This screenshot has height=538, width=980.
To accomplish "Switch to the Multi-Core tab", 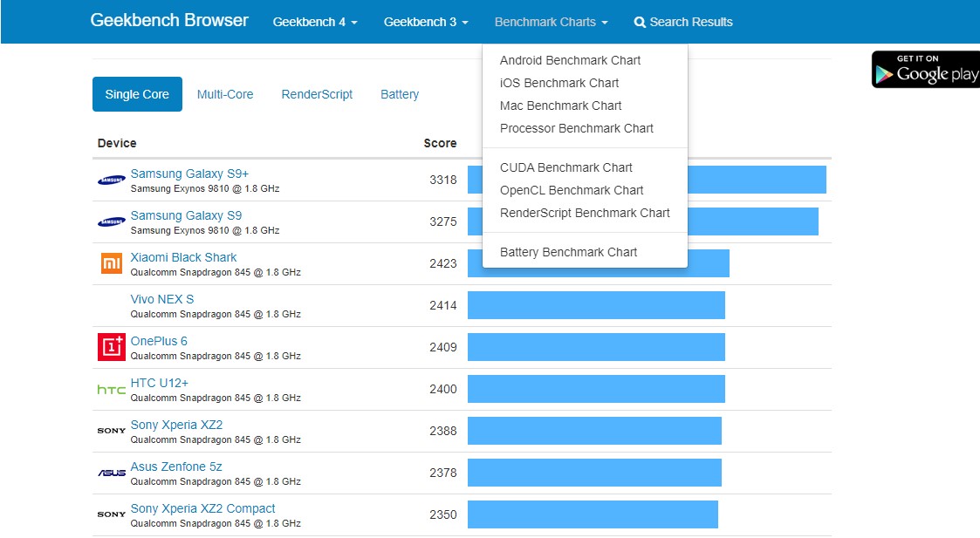I will point(225,94).
